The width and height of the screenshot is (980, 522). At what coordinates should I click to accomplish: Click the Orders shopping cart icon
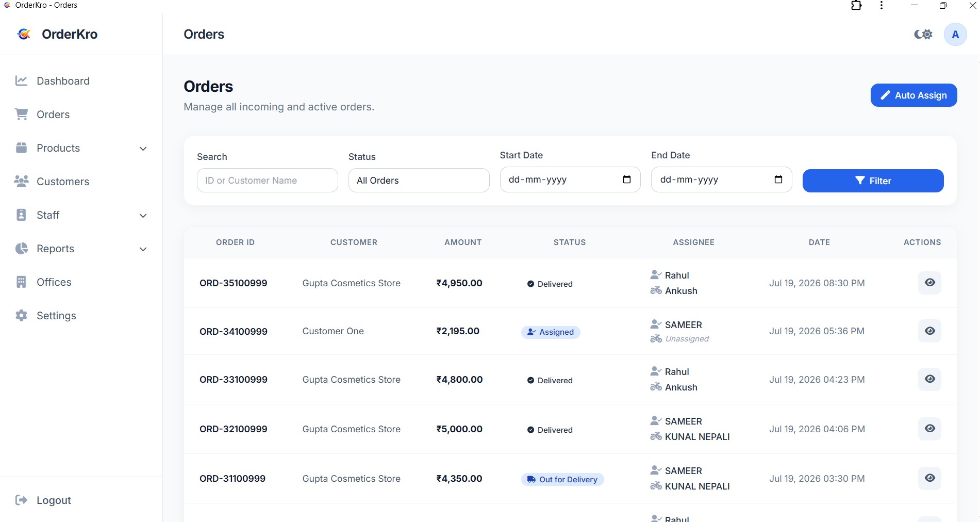[x=21, y=115]
